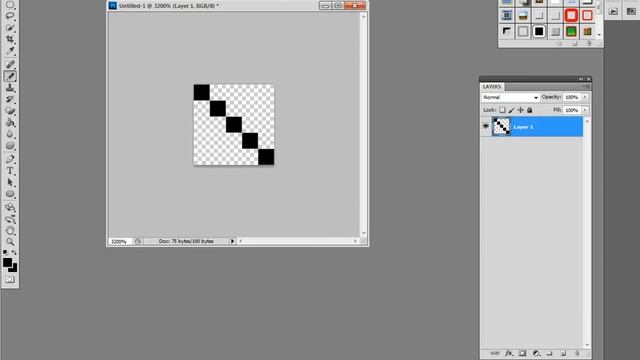640x360 pixels.
Task: Select the Eyedropper tool
Action: click(10, 51)
